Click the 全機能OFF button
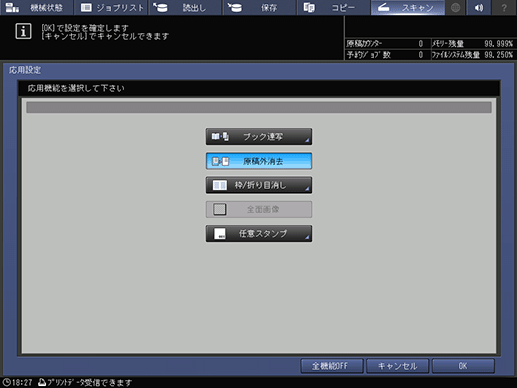This screenshot has width=517, height=388. [x=332, y=366]
